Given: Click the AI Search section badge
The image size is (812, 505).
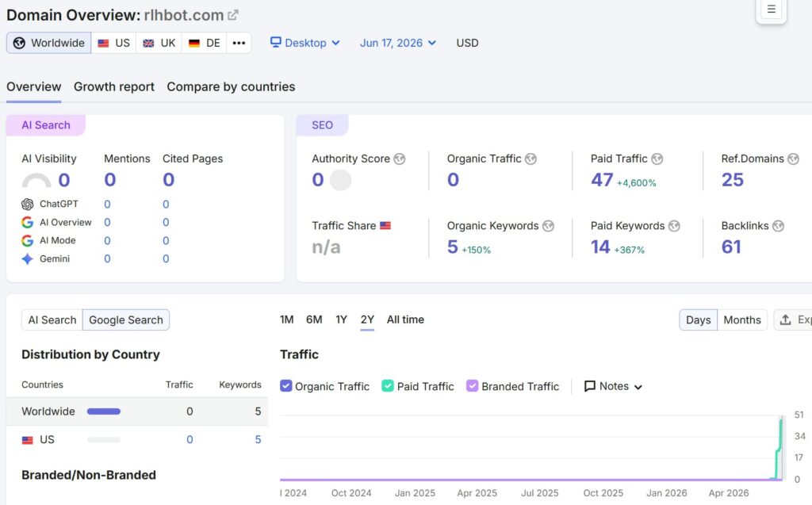Looking at the screenshot, I should click(45, 124).
